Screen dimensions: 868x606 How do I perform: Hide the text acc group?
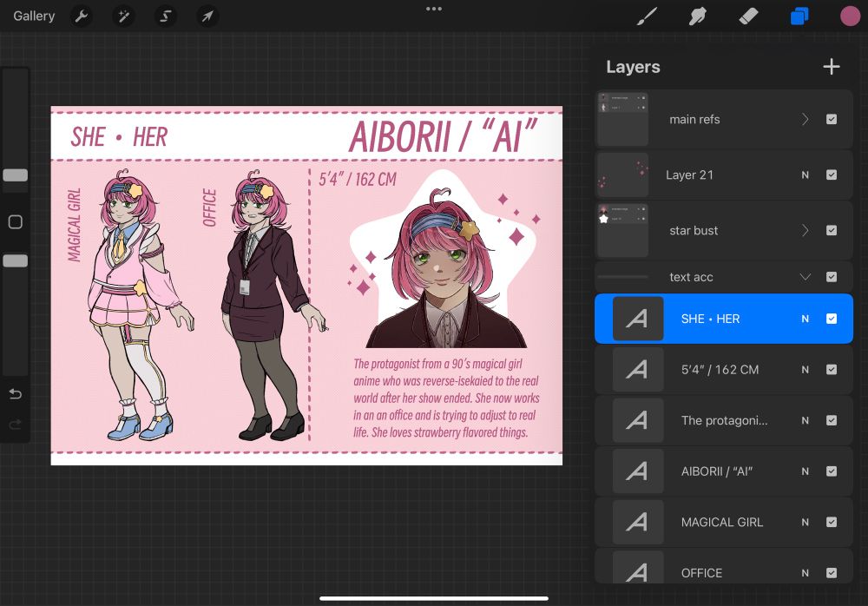coord(832,277)
